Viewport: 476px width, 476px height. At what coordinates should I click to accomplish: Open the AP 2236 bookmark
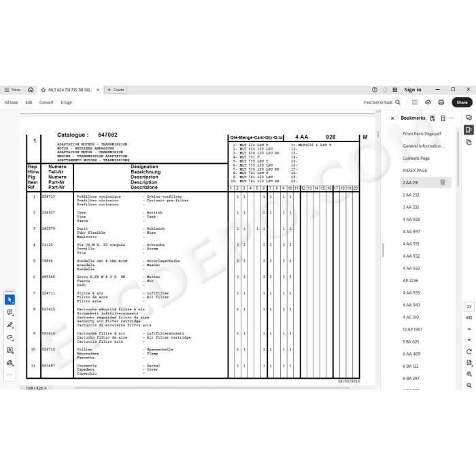point(411,280)
